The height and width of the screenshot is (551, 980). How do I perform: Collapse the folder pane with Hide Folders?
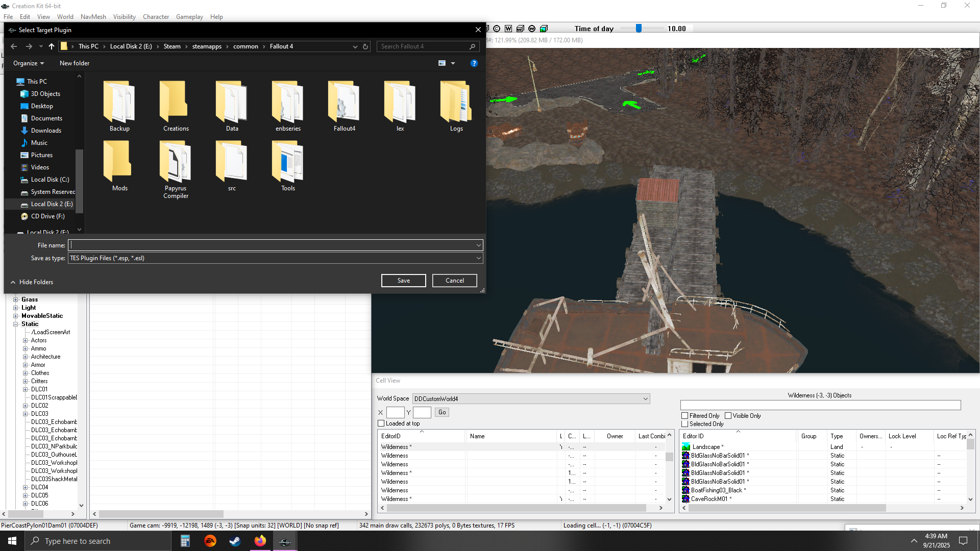[32, 282]
